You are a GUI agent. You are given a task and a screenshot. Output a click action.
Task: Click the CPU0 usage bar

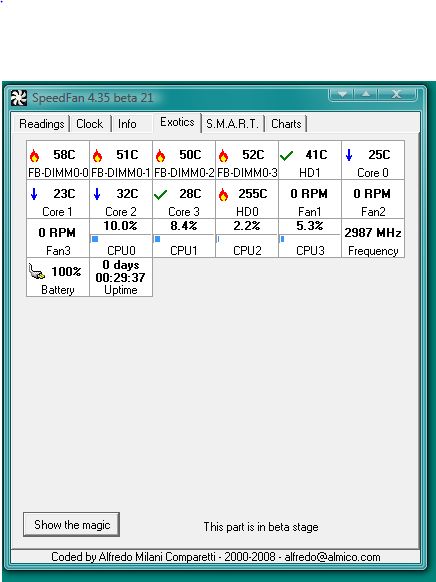tap(121, 239)
